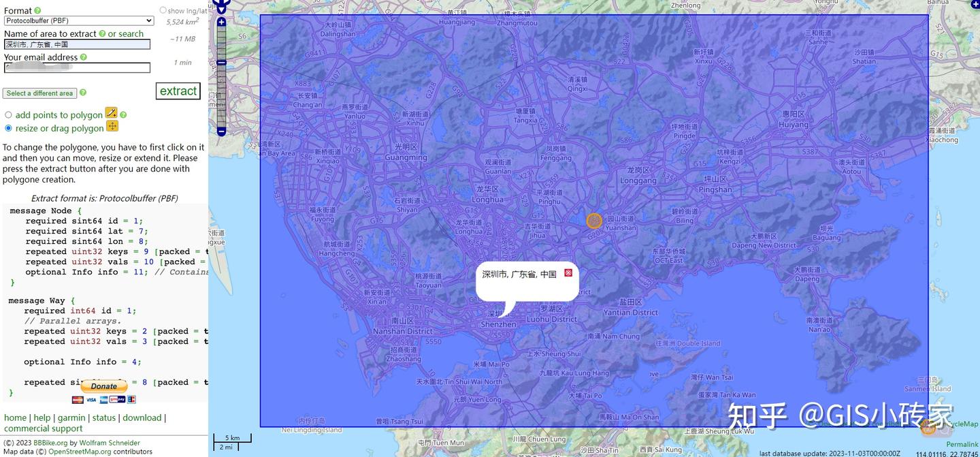Open the download link

142,417
